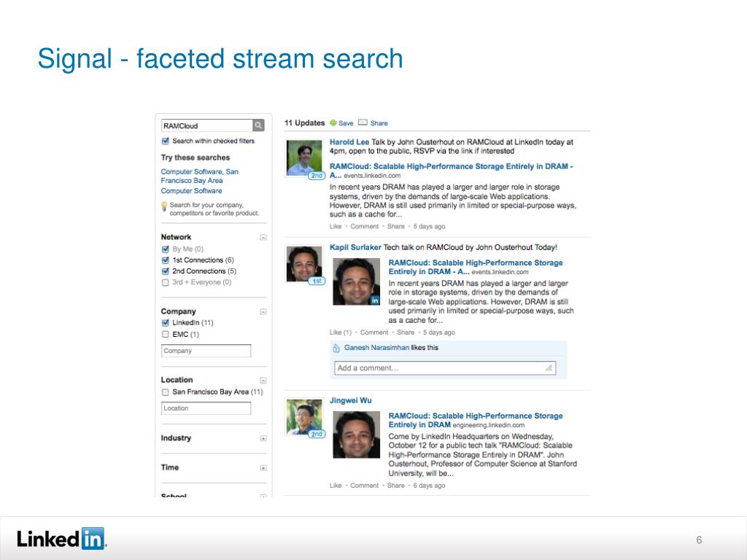The width and height of the screenshot is (747, 560).
Task: Click the 'Try these searches' heading
Action: [x=196, y=157]
